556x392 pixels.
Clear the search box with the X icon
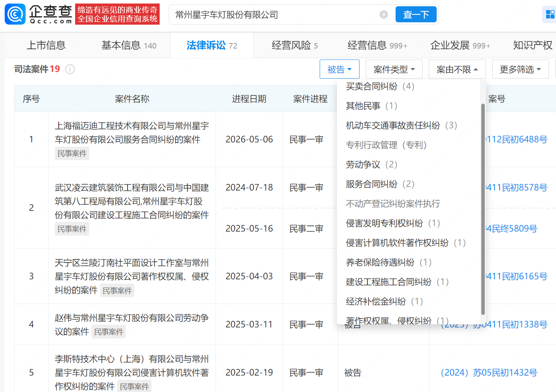point(384,14)
